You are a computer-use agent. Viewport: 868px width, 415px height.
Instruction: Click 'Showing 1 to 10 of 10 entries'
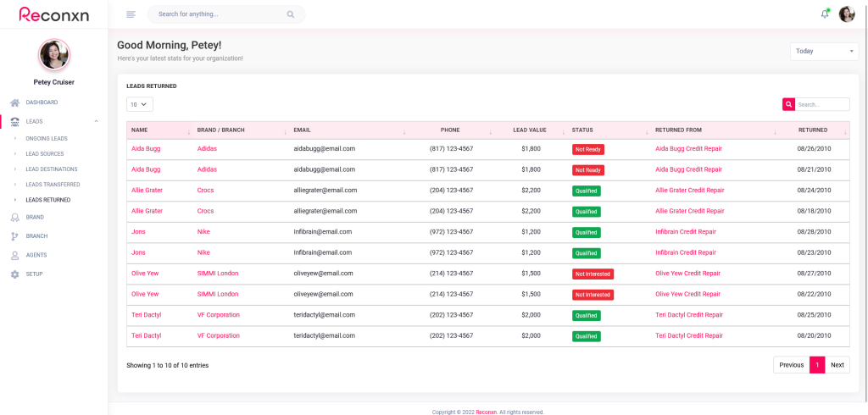(x=168, y=365)
